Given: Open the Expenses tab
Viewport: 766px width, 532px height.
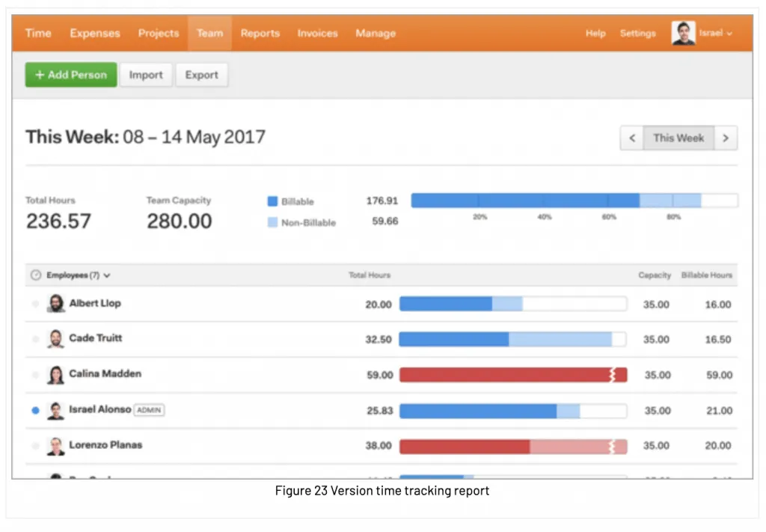Looking at the screenshot, I should [95, 33].
